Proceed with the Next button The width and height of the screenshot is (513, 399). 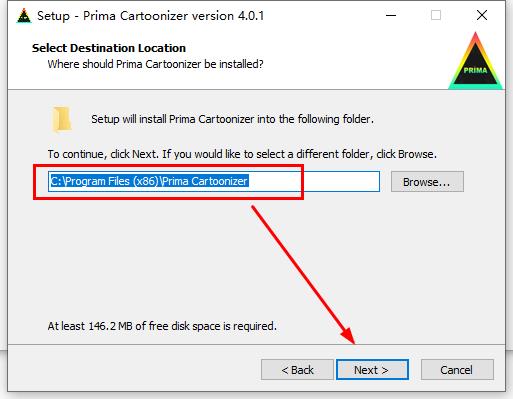[x=372, y=370]
